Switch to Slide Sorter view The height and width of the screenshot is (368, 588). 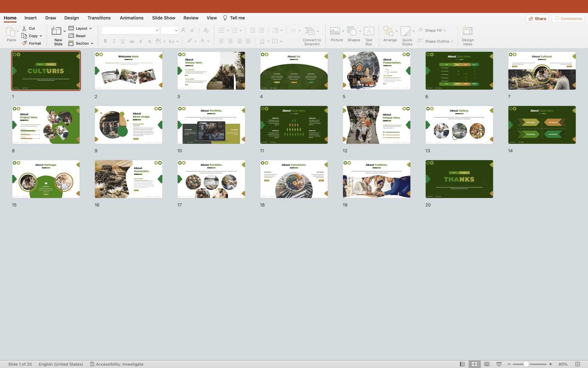pyautogui.click(x=474, y=364)
